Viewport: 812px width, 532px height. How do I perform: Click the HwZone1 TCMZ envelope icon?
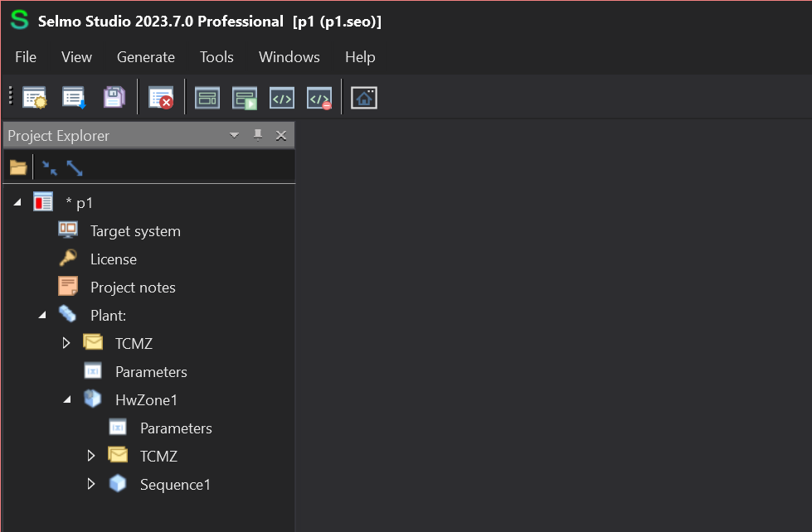pos(118,455)
